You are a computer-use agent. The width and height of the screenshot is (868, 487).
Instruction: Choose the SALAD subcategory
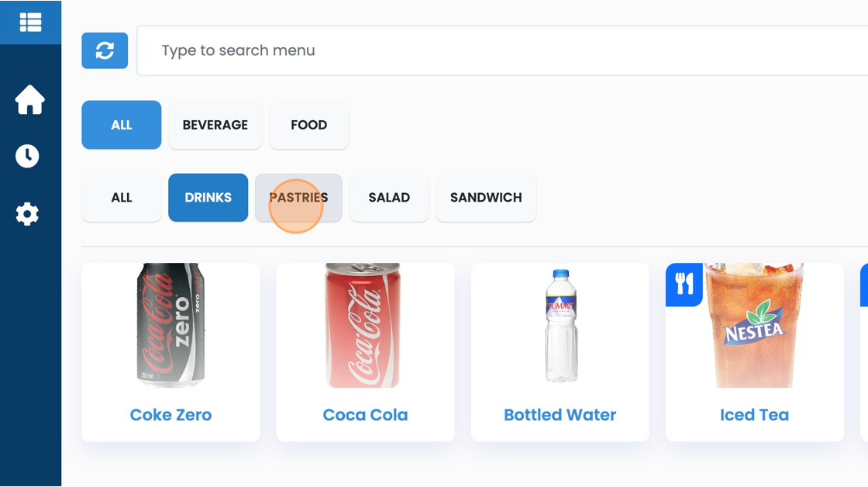[389, 198]
